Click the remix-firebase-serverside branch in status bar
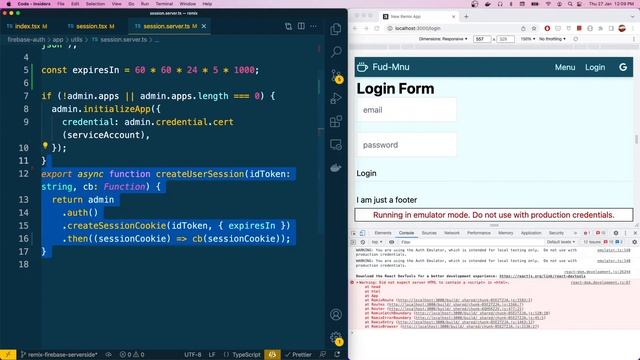This screenshot has height=360, width=640. pyautogui.click(x=60, y=355)
